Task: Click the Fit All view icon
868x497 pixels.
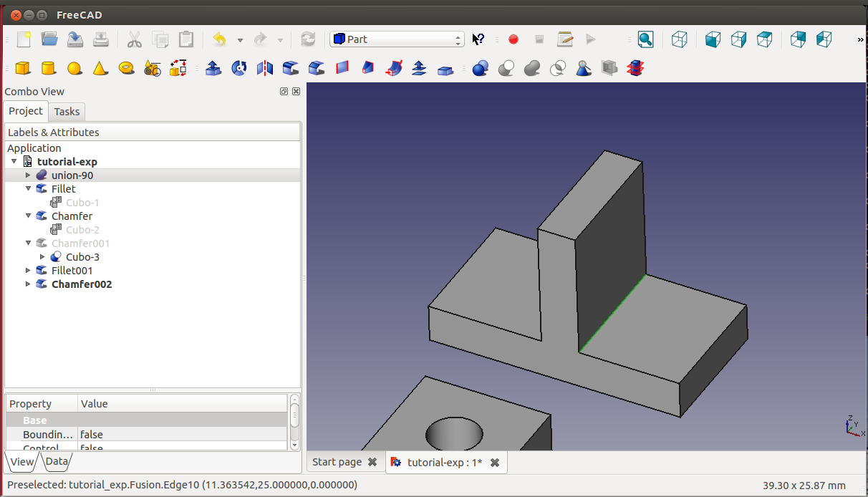Action: click(x=645, y=39)
